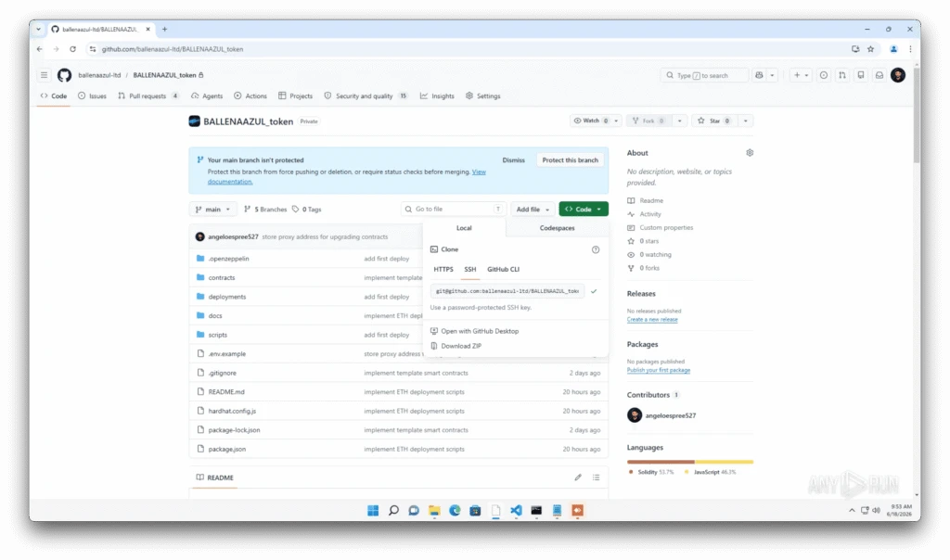Click the Solidity languages bar segment

tap(661, 462)
